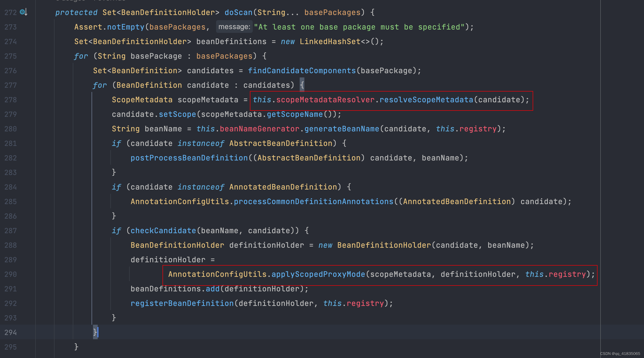Click the protected keyword on line 272
This screenshot has width=644, height=358.
(76, 12)
